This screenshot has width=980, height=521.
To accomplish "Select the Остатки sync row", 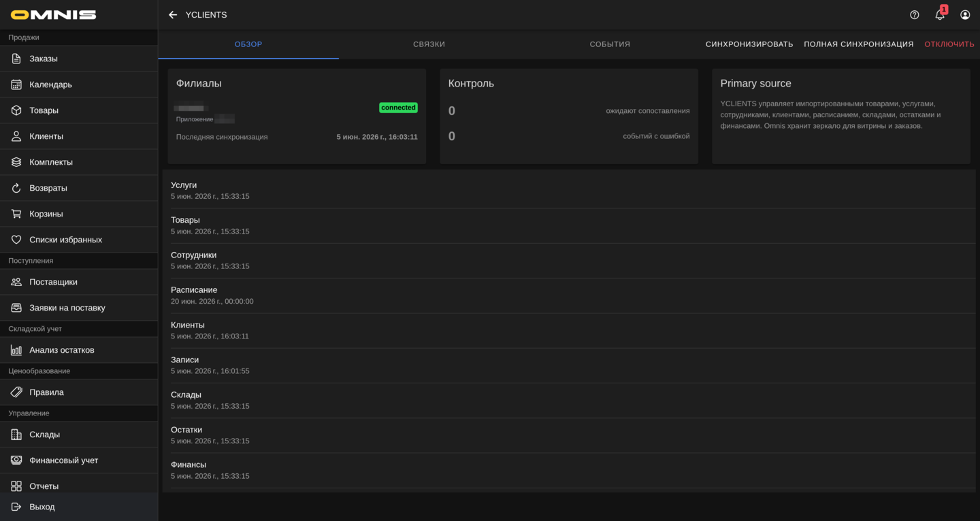I will pos(568,435).
